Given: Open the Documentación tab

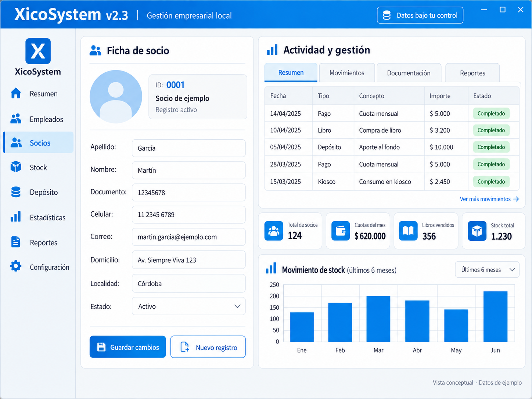Looking at the screenshot, I should pos(409,73).
